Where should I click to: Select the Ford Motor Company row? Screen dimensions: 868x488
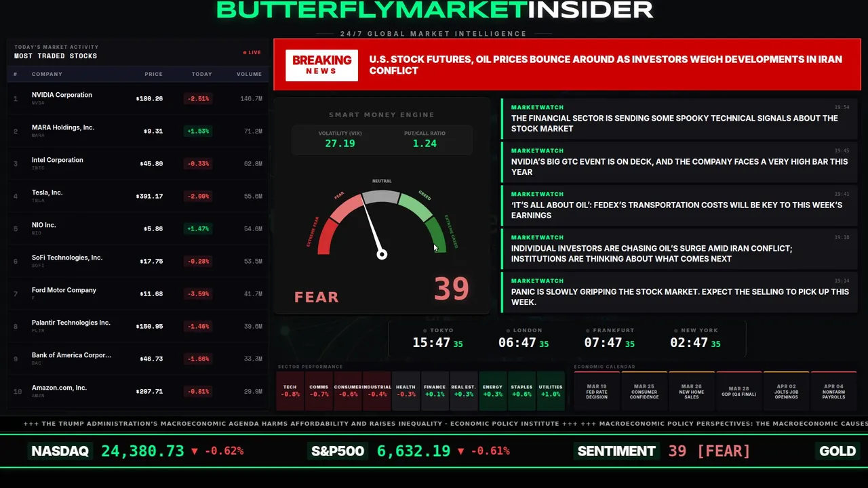[138, 293]
